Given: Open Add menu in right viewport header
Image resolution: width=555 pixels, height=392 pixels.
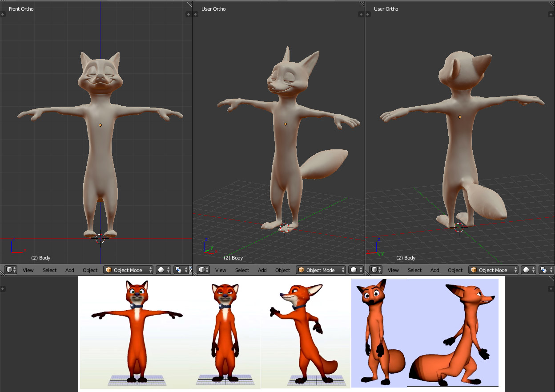Looking at the screenshot, I should click(x=435, y=270).
